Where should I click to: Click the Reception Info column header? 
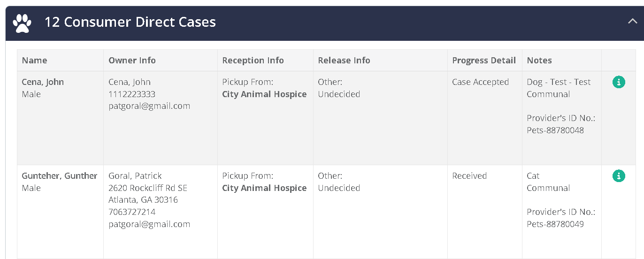coord(253,60)
